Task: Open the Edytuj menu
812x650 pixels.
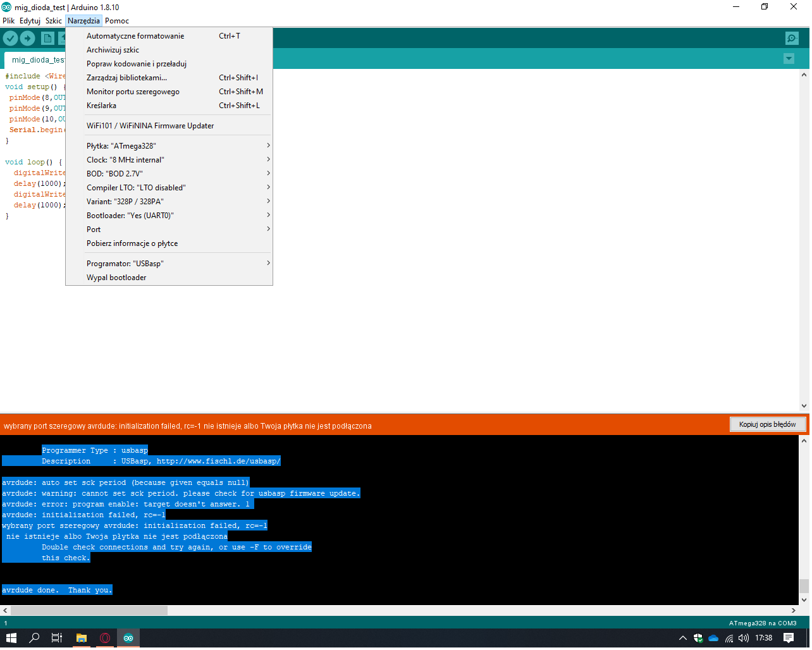Action: coord(30,21)
